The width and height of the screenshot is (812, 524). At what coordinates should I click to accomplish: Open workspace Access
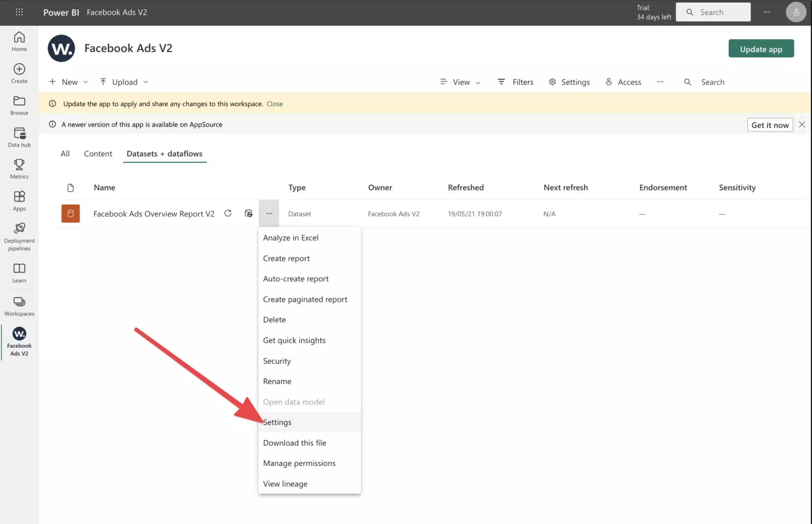(x=623, y=82)
